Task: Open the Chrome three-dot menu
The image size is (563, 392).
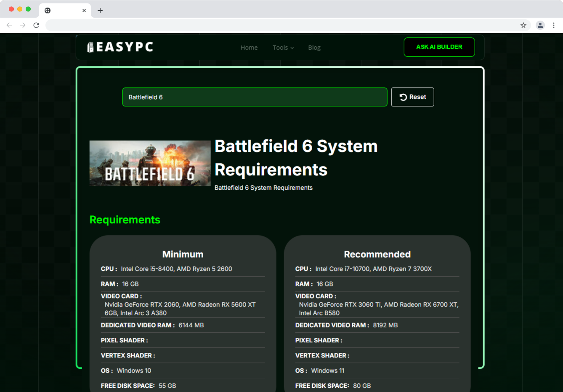Action: click(553, 25)
